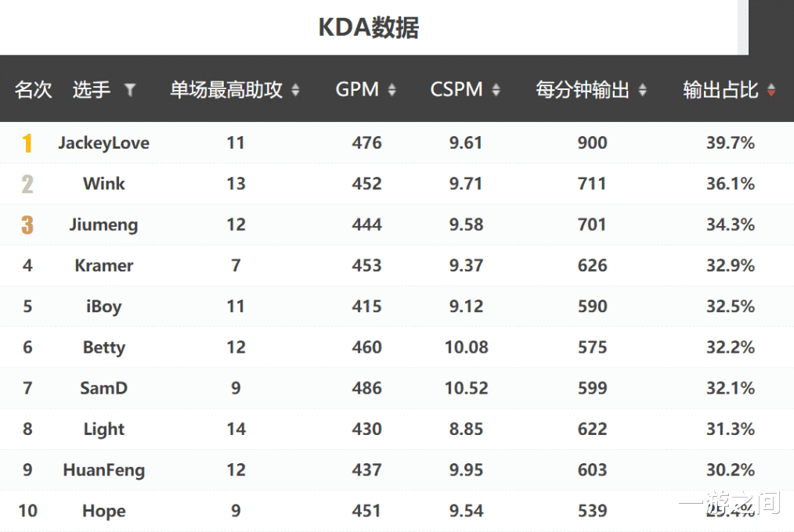Open HuanFeng's player profile
The width and height of the screenshot is (794, 532).
[x=103, y=470]
